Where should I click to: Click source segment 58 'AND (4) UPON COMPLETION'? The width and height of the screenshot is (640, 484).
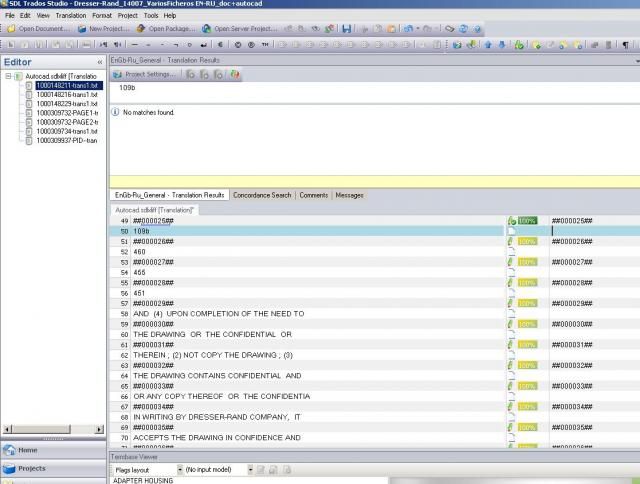click(x=218, y=314)
